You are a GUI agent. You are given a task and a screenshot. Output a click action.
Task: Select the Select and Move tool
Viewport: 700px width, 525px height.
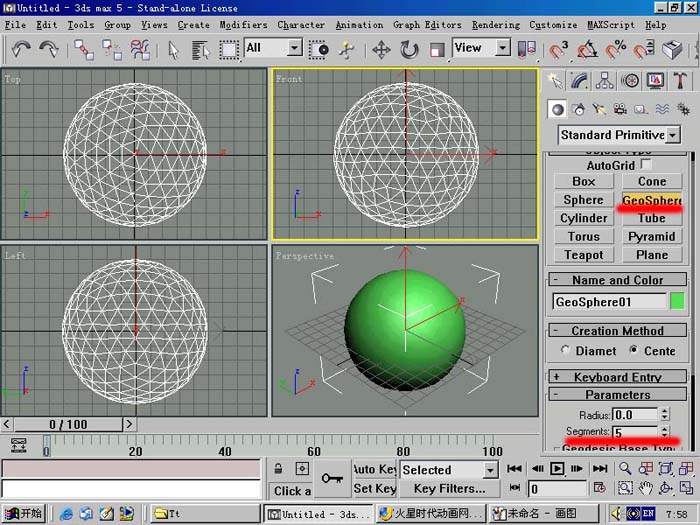381,50
